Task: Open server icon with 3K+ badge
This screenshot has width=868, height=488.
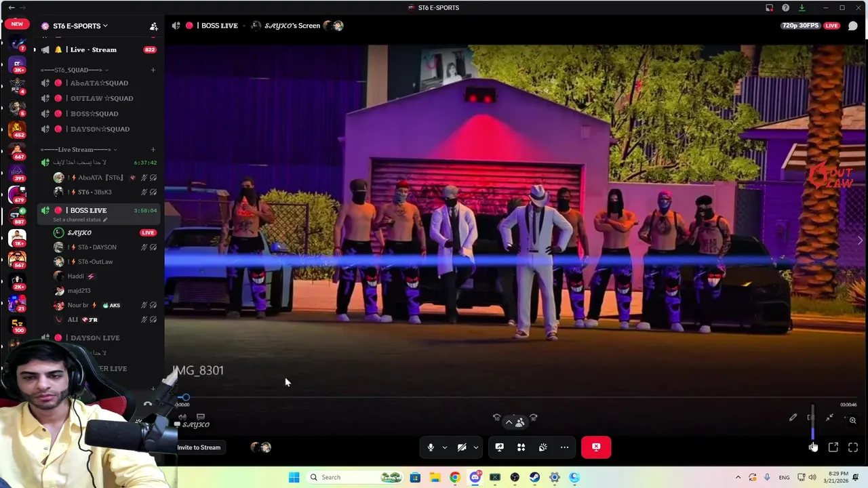Action: coord(17,64)
